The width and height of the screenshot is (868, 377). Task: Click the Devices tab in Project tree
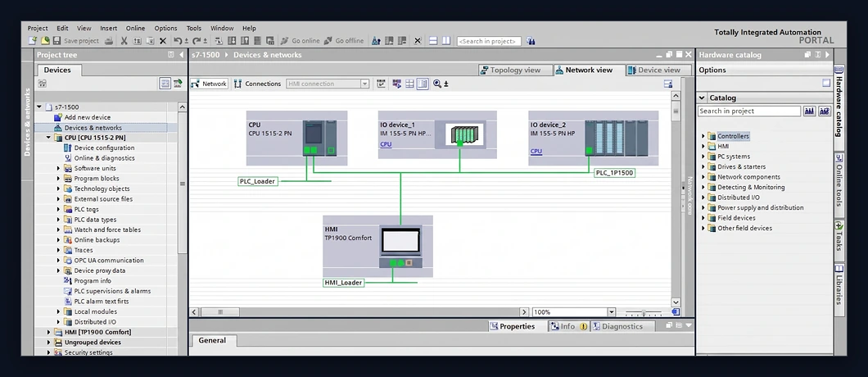[x=57, y=70]
